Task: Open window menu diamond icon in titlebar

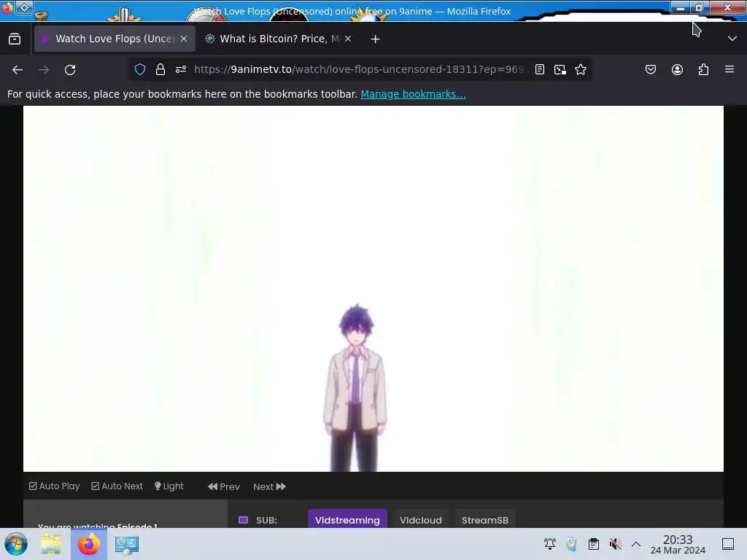Action: 24,7
